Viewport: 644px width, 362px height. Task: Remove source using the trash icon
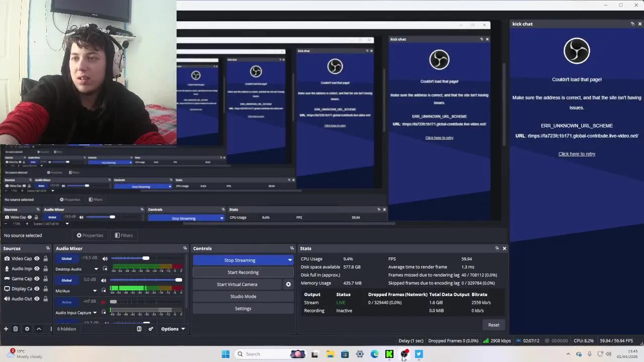click(16, 329)
